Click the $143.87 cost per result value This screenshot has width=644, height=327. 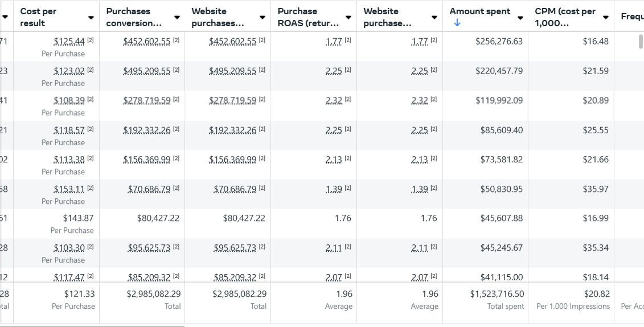coord(78,218)
